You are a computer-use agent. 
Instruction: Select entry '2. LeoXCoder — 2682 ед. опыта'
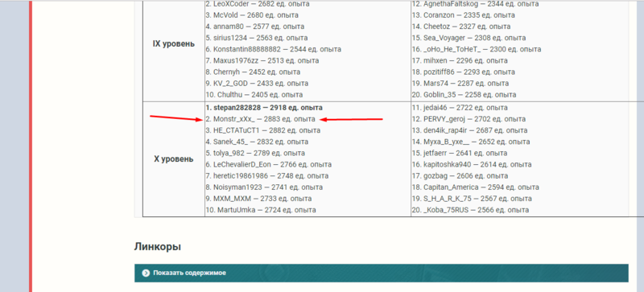(x=258, y=4)
